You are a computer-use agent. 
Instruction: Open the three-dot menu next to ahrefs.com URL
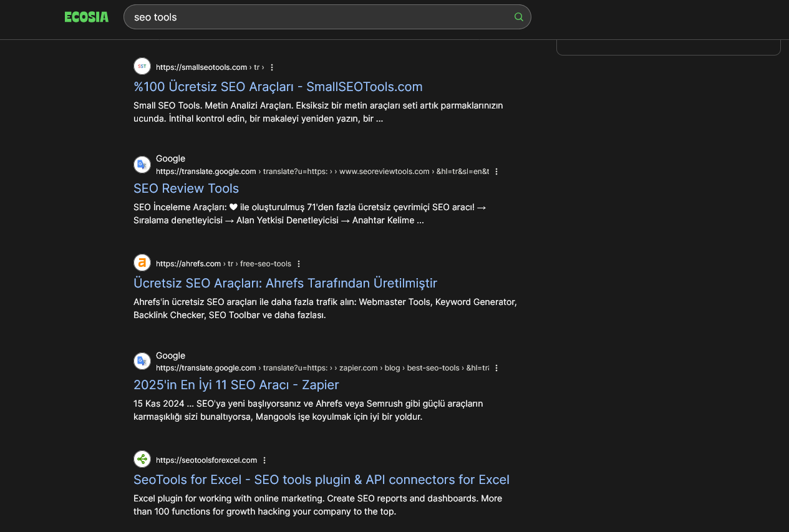click(x=299, y=264)
